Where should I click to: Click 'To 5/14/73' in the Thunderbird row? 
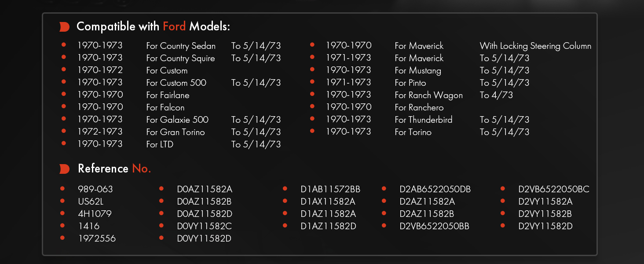[505, 120]
